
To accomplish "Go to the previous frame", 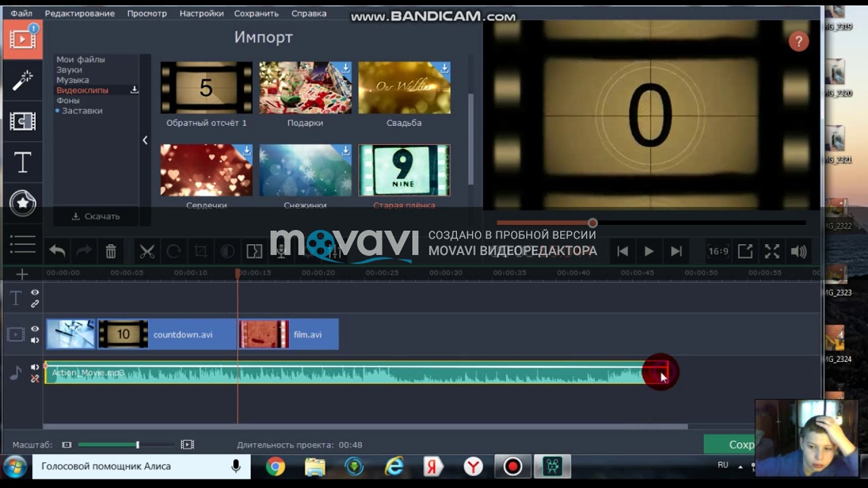I will click(622, 251).
